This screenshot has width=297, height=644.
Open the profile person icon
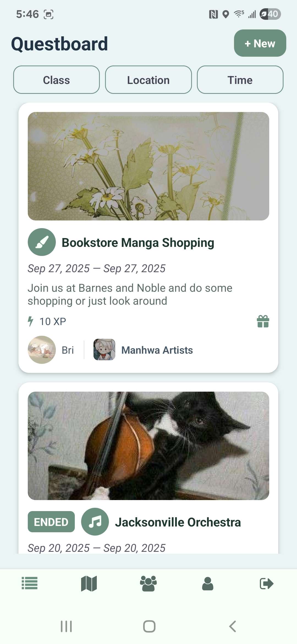[208, 583]
